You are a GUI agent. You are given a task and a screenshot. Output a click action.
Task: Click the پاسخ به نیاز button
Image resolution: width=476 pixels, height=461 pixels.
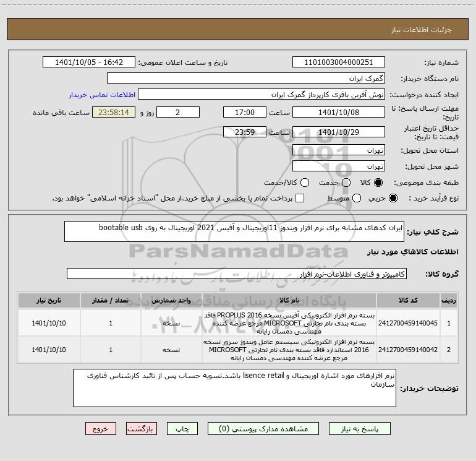359,428
